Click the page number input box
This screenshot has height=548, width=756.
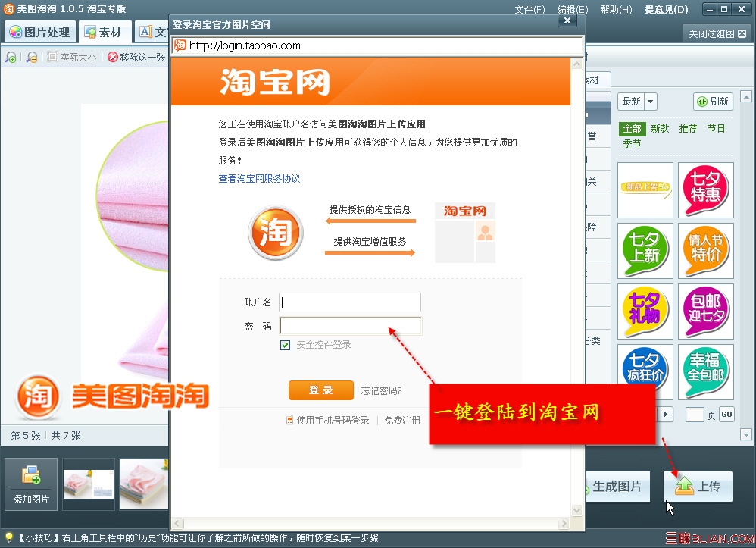point(695,415)
